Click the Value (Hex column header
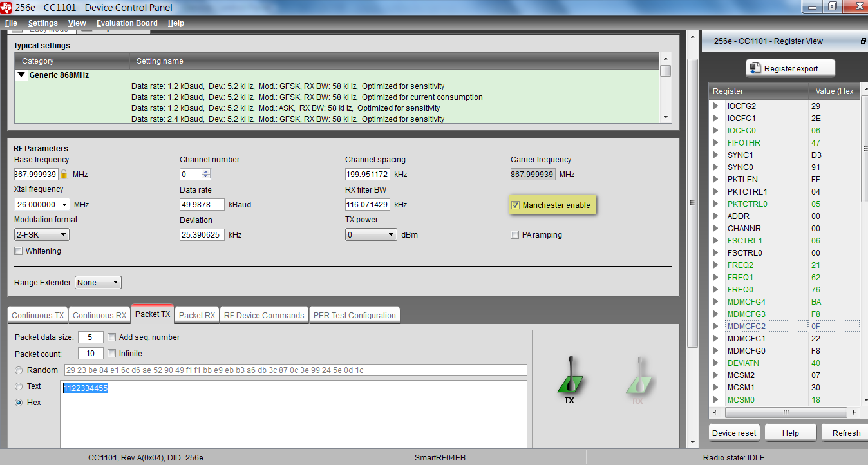 click(x=835, y=91)
